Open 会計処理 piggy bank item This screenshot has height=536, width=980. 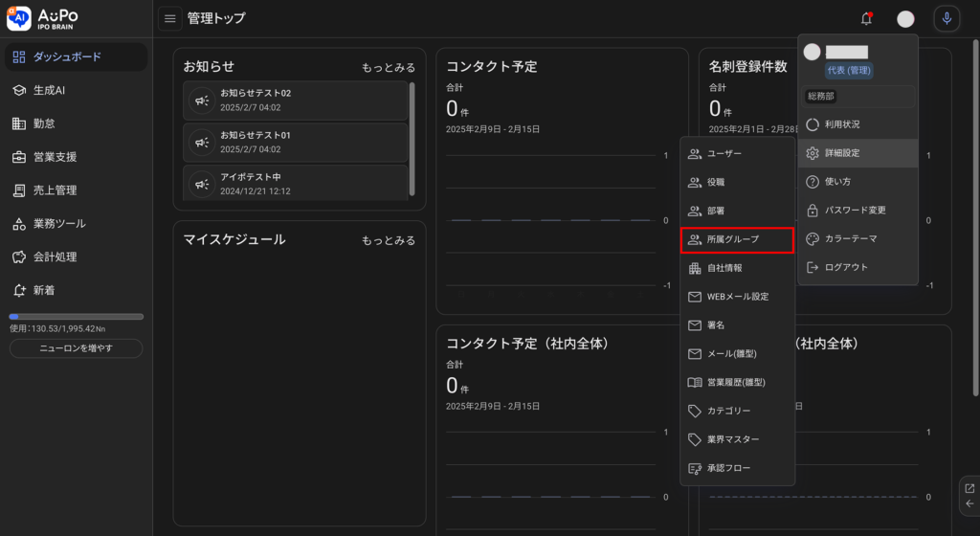point(55,257)
